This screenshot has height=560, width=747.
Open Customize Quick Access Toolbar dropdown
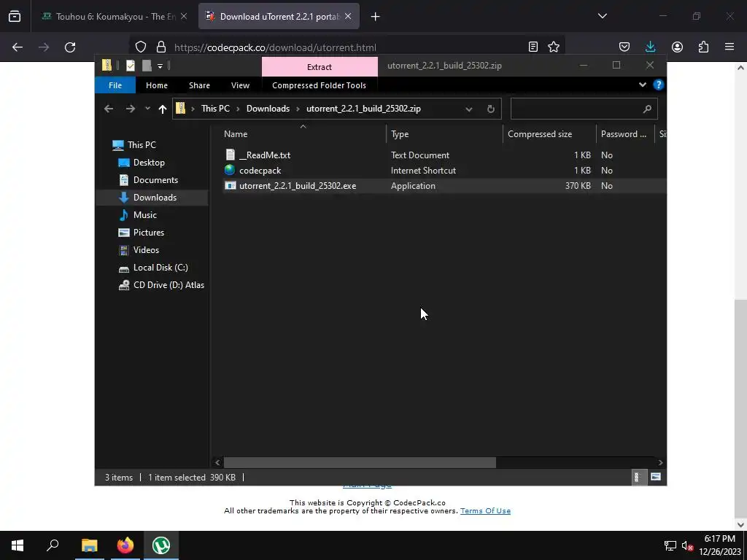160,66
